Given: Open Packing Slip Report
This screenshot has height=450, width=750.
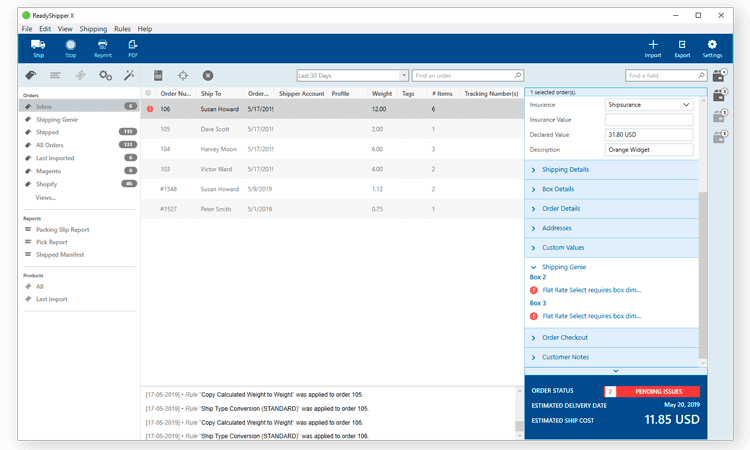Looking at the screenshot, I should point(62,230).
